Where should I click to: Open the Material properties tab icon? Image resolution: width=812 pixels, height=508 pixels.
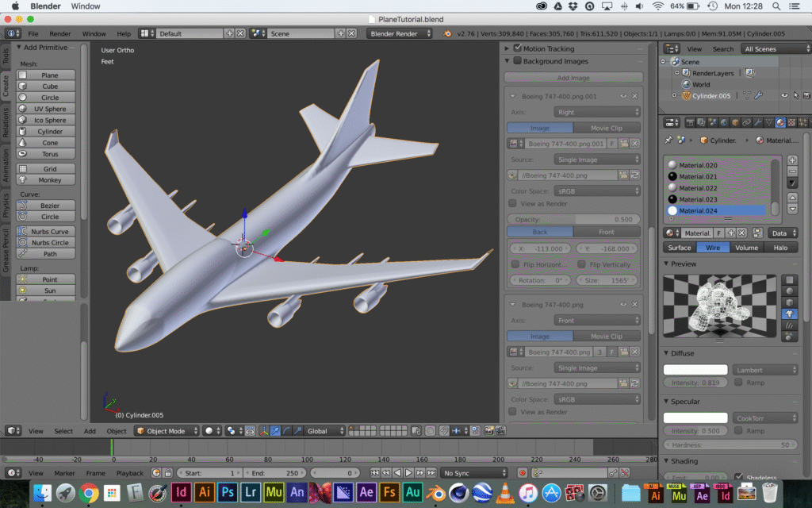coord(780,122)
